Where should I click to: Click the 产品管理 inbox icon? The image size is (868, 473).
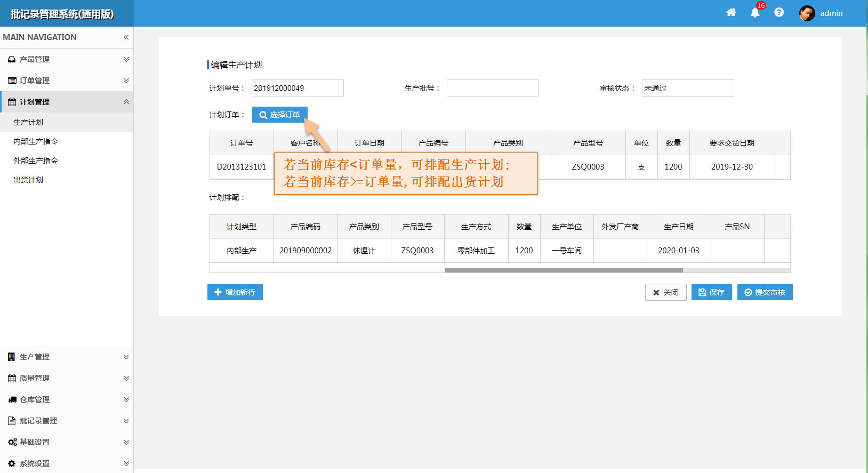coord(12,59)
